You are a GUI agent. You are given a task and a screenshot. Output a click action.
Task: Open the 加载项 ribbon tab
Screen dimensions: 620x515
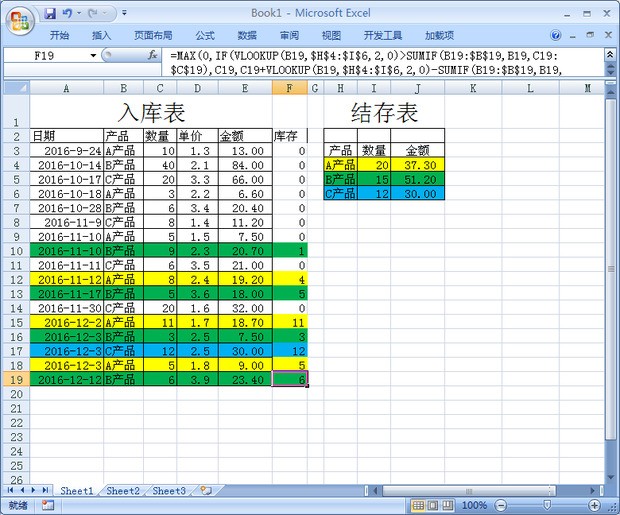[439, 36]
